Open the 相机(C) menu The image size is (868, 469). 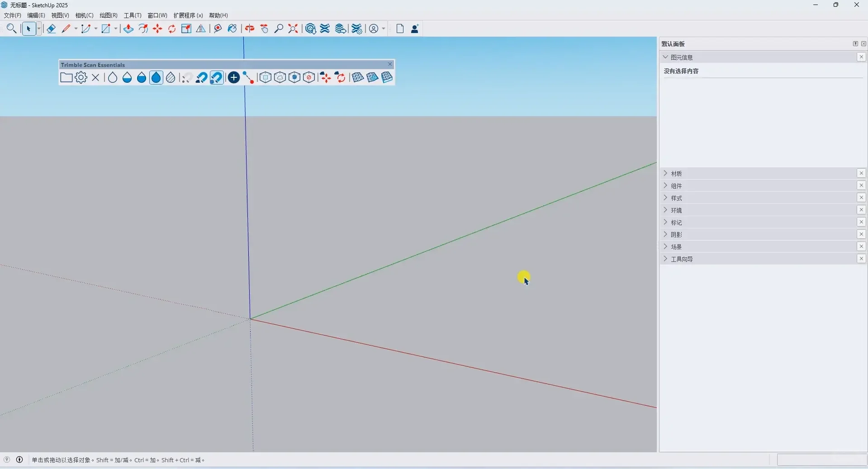pos(84,15)
